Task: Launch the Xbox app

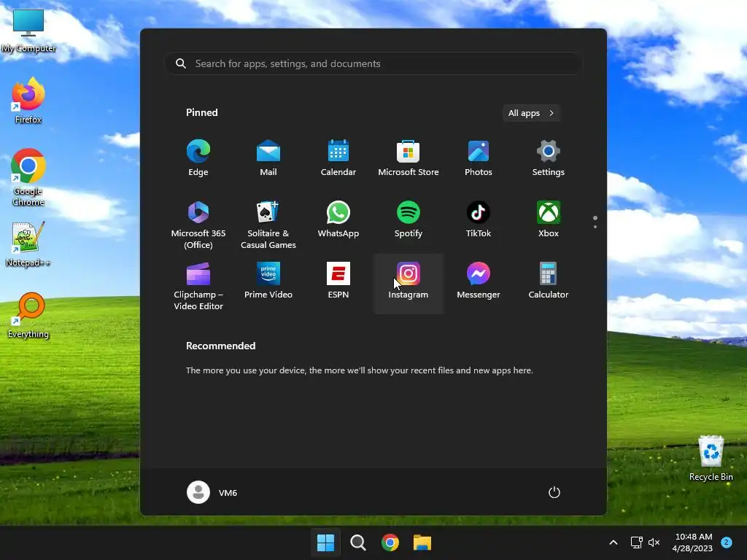Action: (549, 219)
